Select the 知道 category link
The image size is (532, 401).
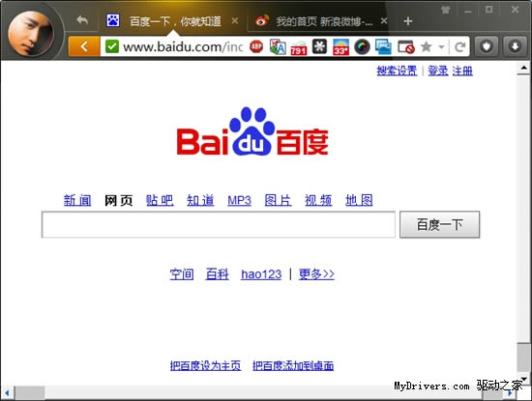pyautogui.click(x=200, y=200)
